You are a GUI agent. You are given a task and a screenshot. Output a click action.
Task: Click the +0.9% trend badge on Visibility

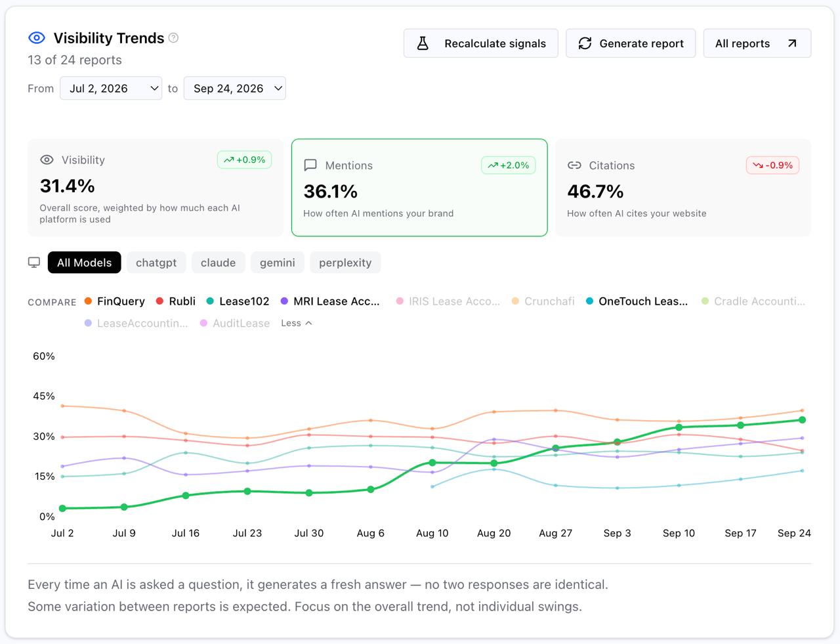[x=244, y=160]
